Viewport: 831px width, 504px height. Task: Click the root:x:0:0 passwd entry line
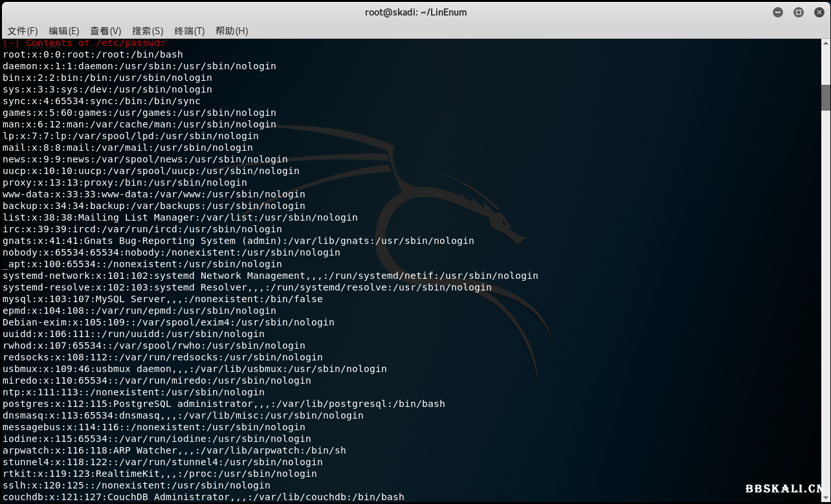93,54
